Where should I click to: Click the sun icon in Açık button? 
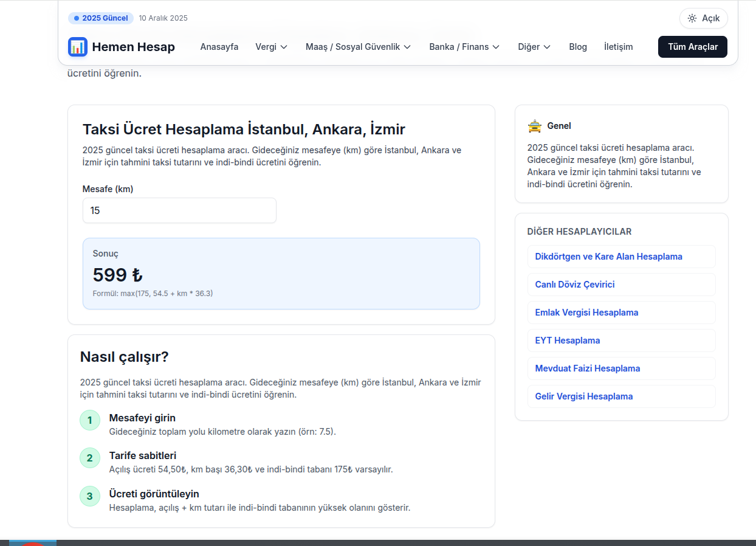coord(692,18)
